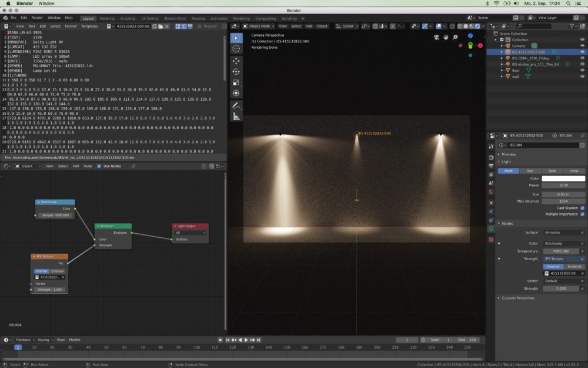The width and height of the screenshot is (588, 368).
Task: Activate the Scale tool
Action: click(236, 82)
